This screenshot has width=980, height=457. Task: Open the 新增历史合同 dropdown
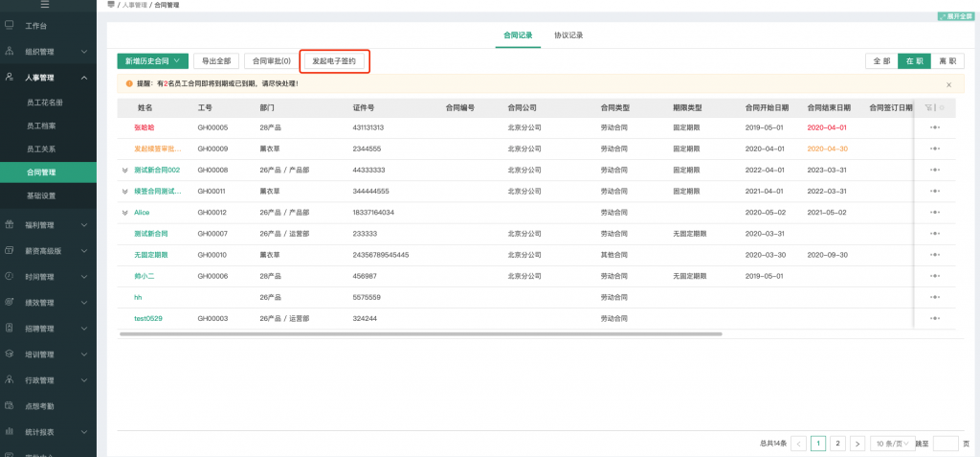(x=152, y=60)
